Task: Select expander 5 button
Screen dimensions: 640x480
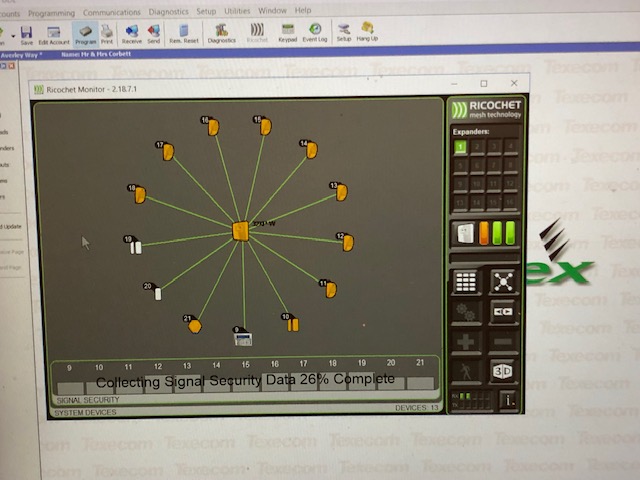Action: (x=460, y=166)
